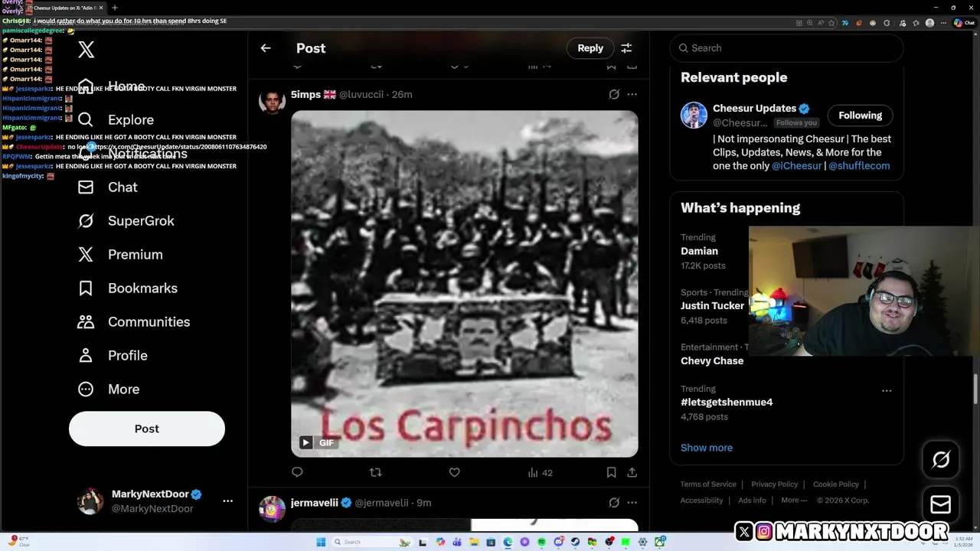Open reply sort filter icon
Viewport: 980px width, 551px height.
tap(626, 47)
